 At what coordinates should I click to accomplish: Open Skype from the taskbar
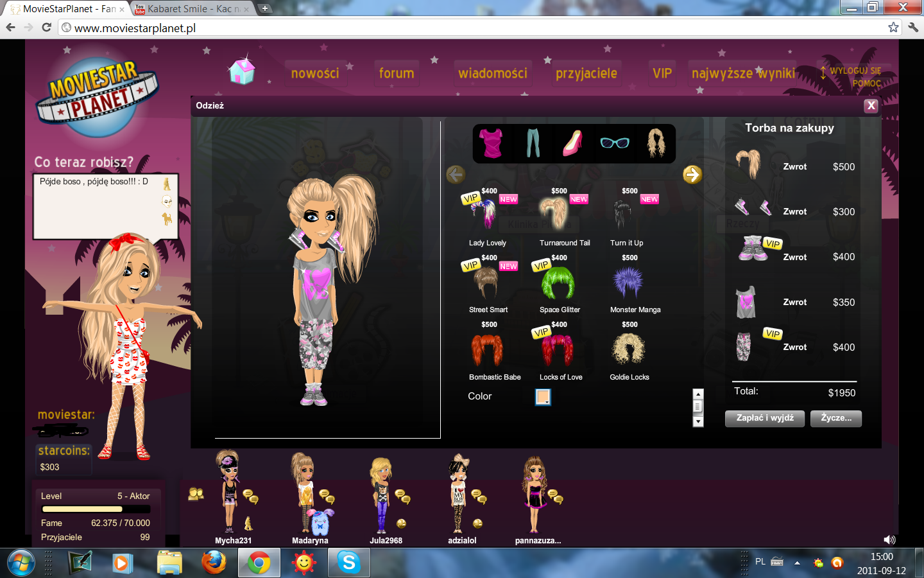(349, 563)
